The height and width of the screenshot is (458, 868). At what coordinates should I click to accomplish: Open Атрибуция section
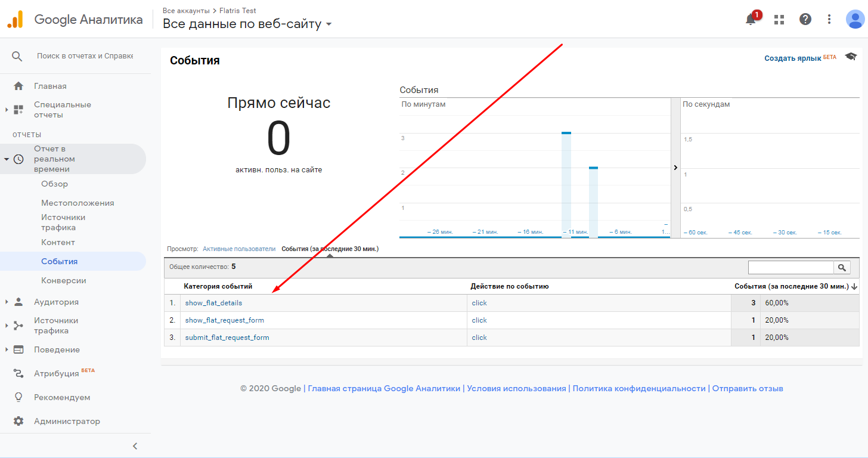(x=57, y=373)
